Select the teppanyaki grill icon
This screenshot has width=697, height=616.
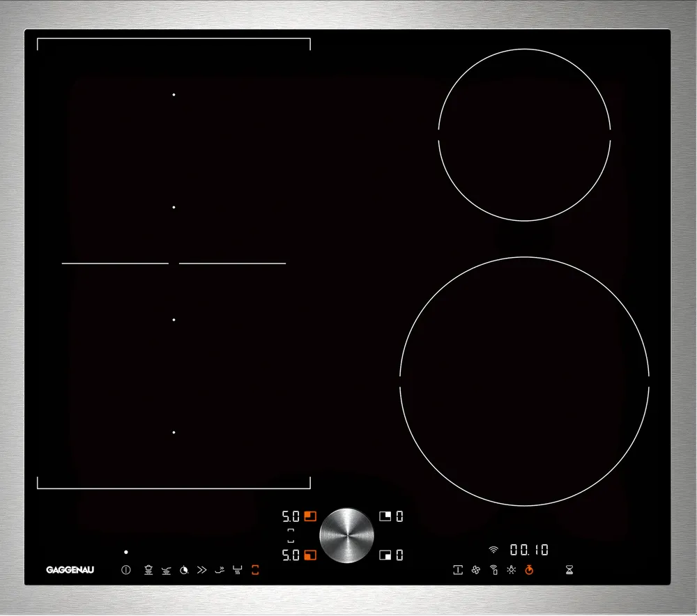click(x=237, y=569)
